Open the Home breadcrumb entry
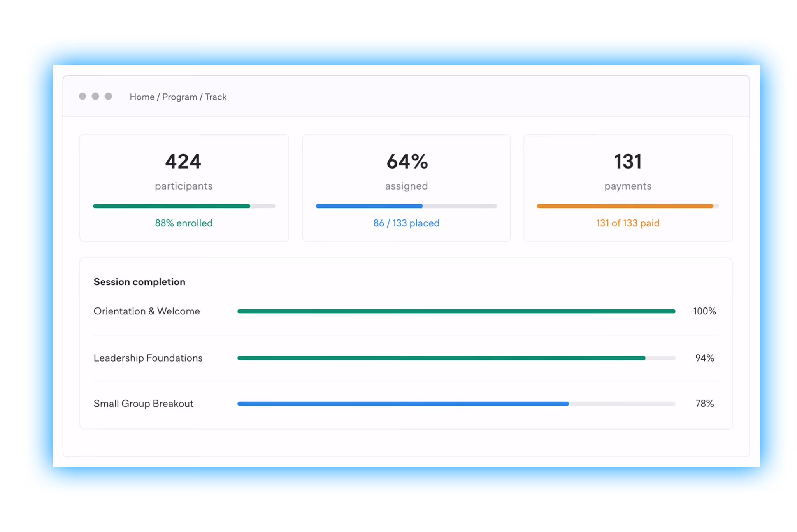This screenshot has height=532, width=797. (x=142, y=97)
